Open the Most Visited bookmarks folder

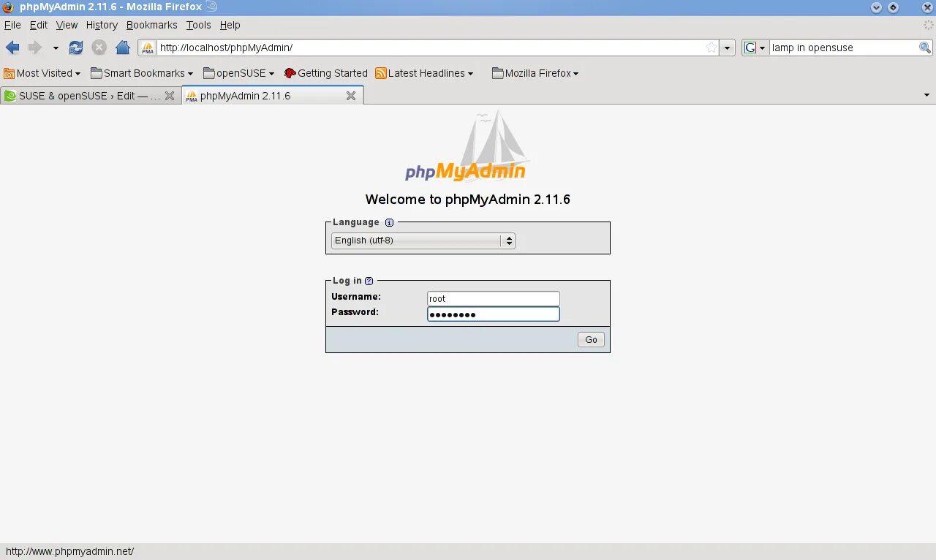(x=42, y=73)
